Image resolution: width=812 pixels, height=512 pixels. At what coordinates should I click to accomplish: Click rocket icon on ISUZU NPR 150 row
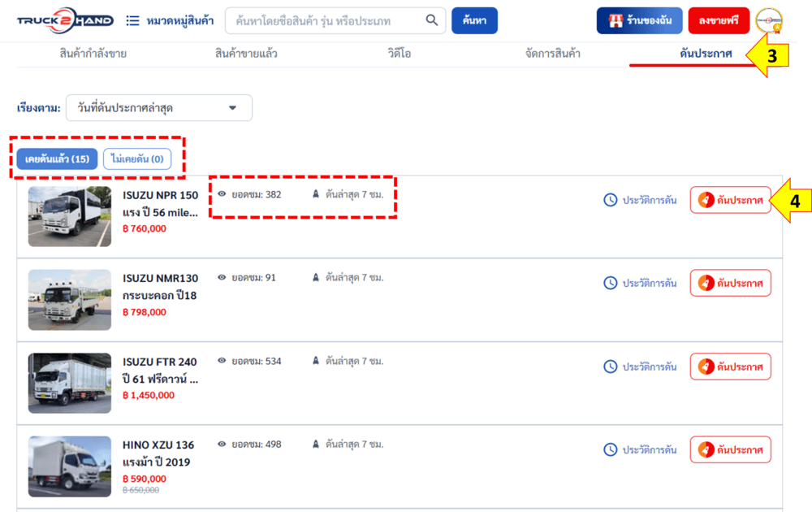click(706, 200)
